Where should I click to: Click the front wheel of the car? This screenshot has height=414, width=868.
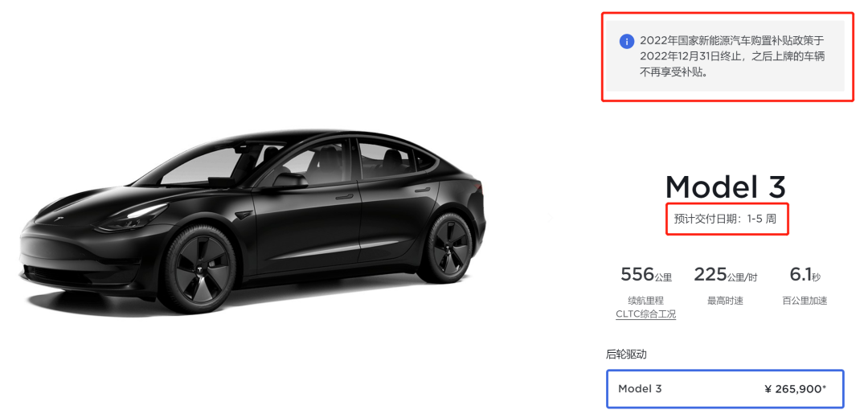[198, 269]
